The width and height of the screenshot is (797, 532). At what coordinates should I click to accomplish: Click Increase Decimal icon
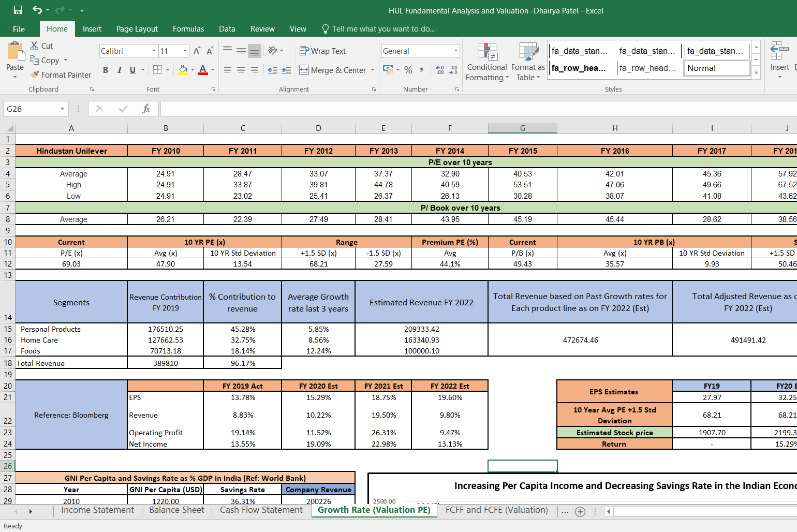click(x=440, y=70)
